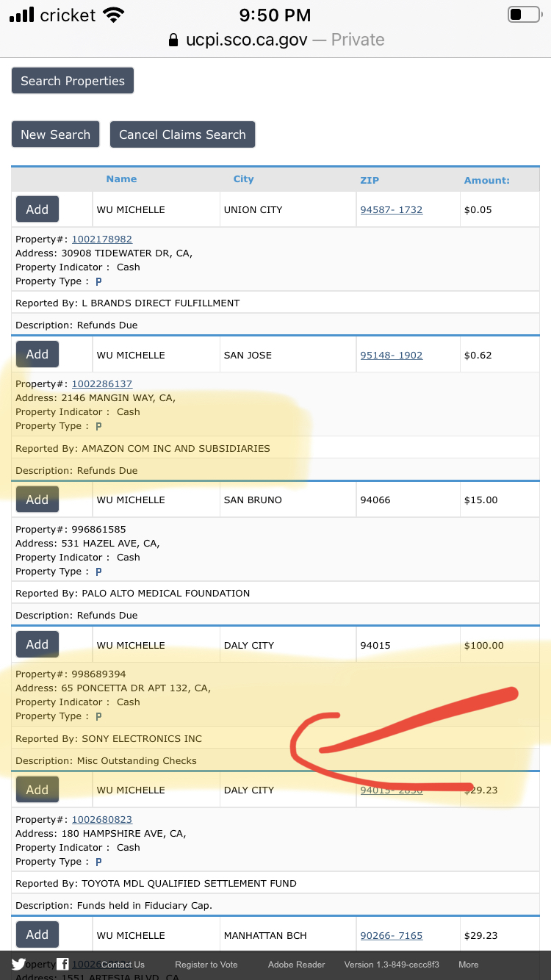Tap the padlock icon beside ucpi.sco.ca.gov

point(173,40)
